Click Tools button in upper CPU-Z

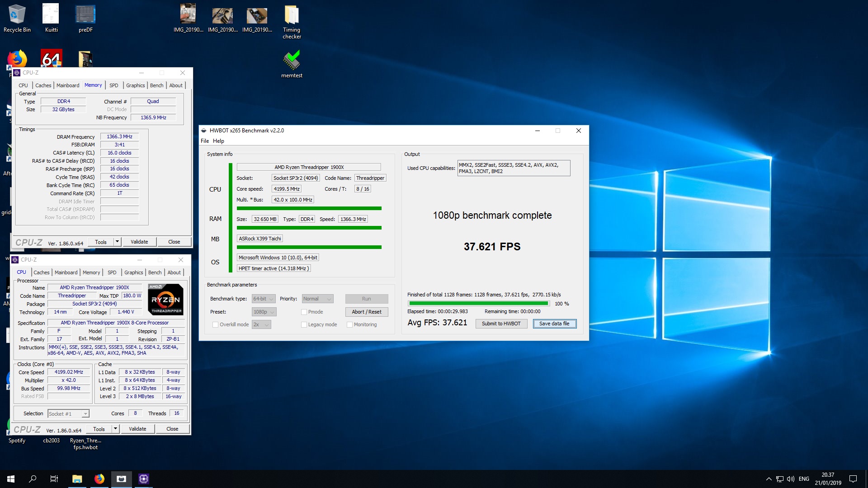click(x=101, y=242)
